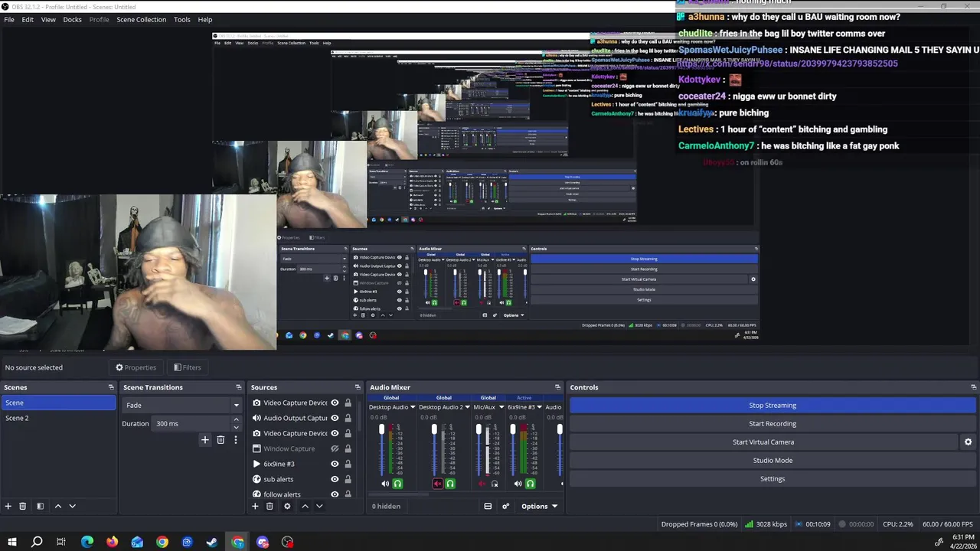
Task: Open the File menu
Action: click(9, 19)
